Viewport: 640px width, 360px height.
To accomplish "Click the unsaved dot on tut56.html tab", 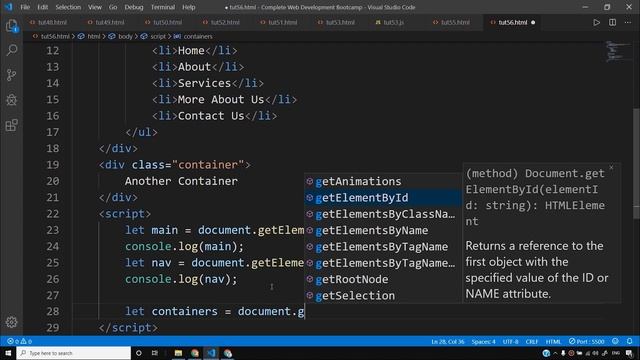I will (533, 22).
